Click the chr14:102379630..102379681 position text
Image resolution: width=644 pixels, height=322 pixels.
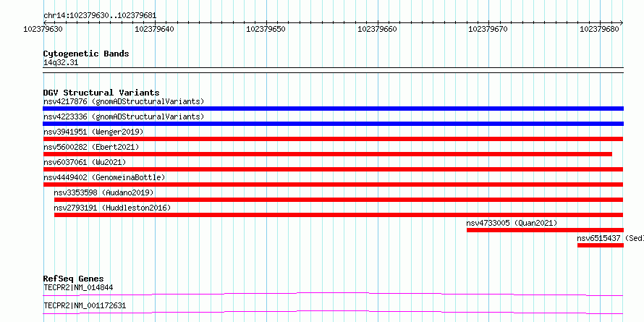[100, 16]
